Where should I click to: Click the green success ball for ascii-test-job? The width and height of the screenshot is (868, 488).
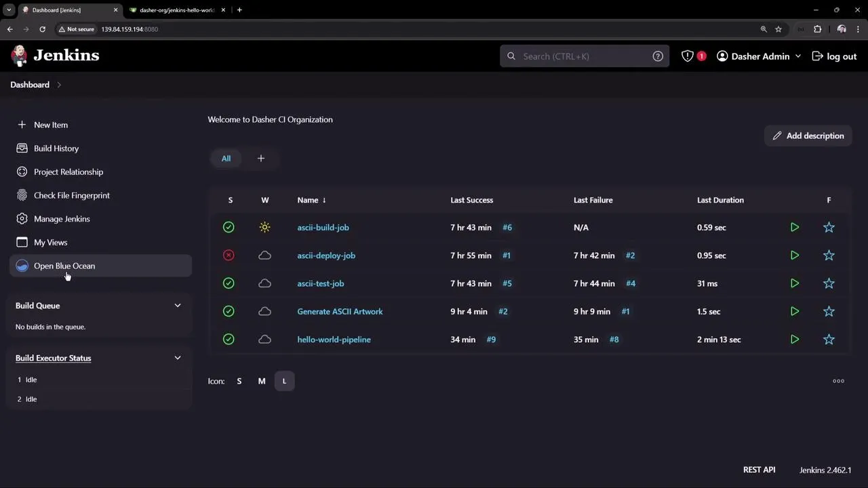coord(229,283)
